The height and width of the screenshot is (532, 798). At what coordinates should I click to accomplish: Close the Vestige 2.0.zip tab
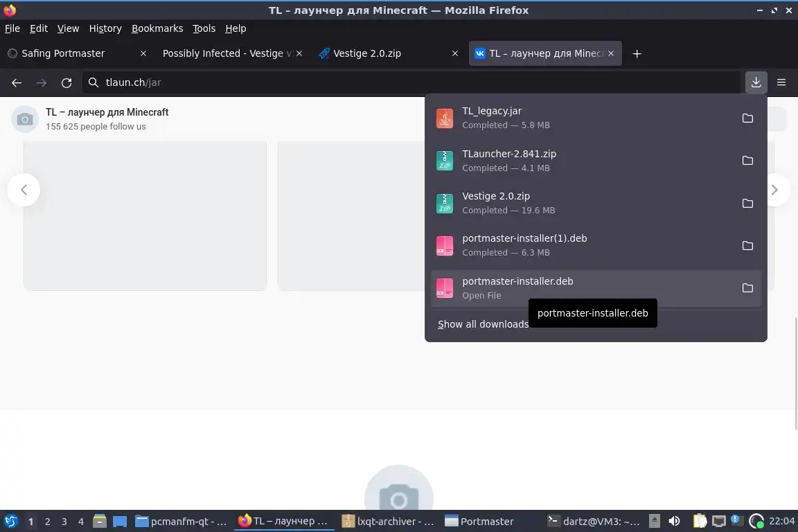pos(455,53)
